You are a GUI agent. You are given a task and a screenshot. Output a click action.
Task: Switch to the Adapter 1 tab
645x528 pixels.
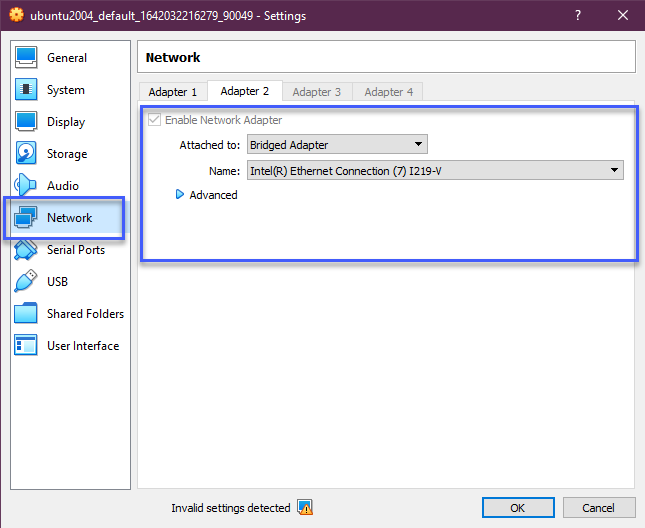[173, 92]
